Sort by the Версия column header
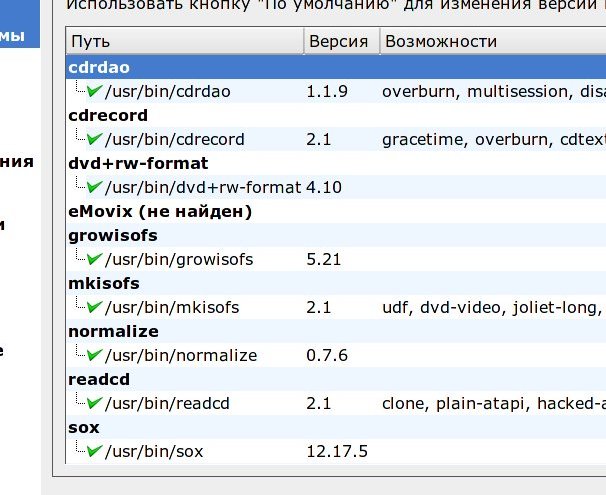The height and width of the screenshot is (495, 606). pos(338,42)
